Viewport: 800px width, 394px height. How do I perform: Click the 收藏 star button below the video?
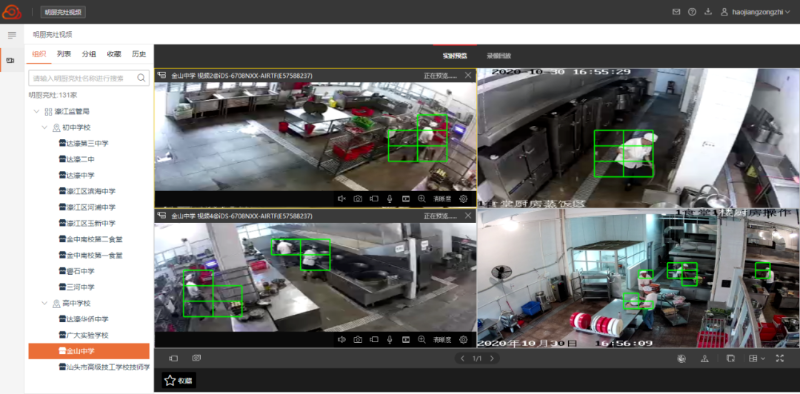(x=179, y=380)
